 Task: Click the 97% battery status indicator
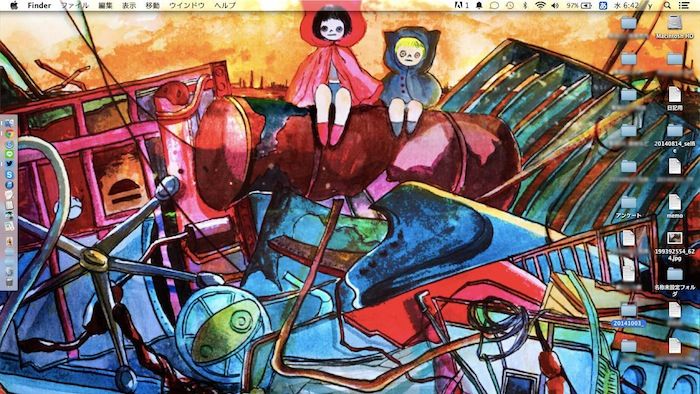click(x=579, y=5)
